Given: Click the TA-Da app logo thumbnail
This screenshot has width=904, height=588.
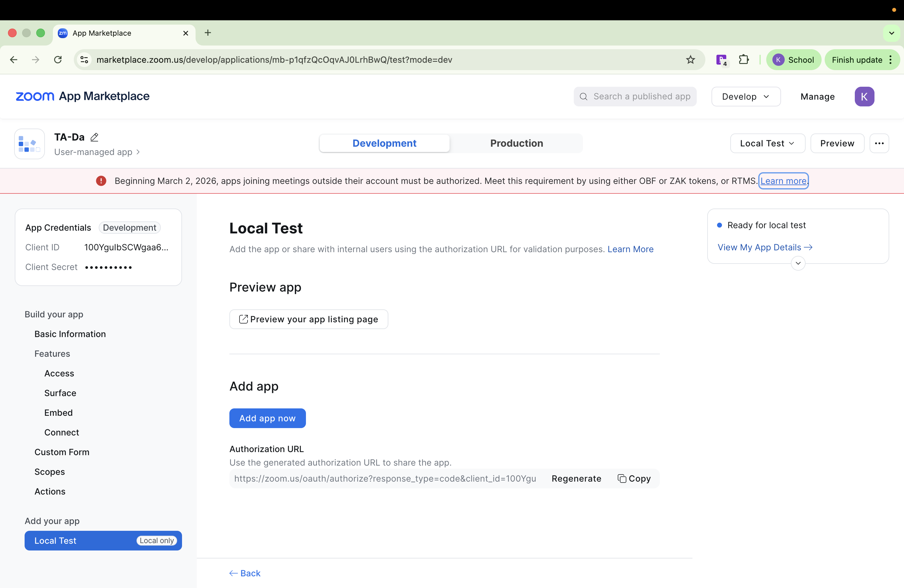Looking at the screenshot, I should 30,144.
